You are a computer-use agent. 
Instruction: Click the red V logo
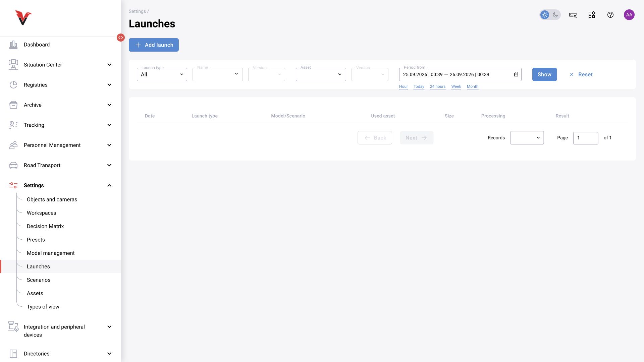pyautogui.click(x=23, y=18)
